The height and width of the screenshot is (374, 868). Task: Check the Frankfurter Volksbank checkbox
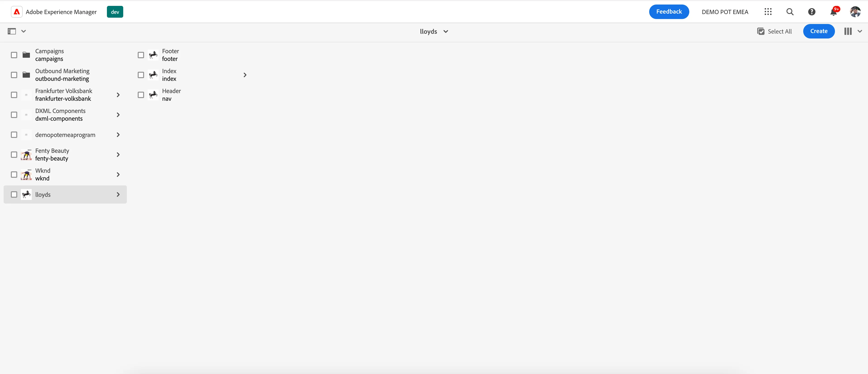[14, 95]
